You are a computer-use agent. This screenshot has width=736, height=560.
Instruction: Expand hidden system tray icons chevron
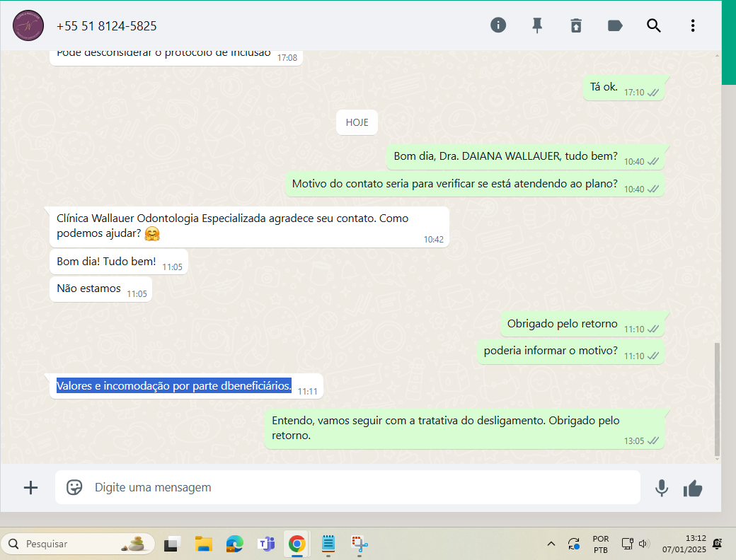[x=551, y=544]
